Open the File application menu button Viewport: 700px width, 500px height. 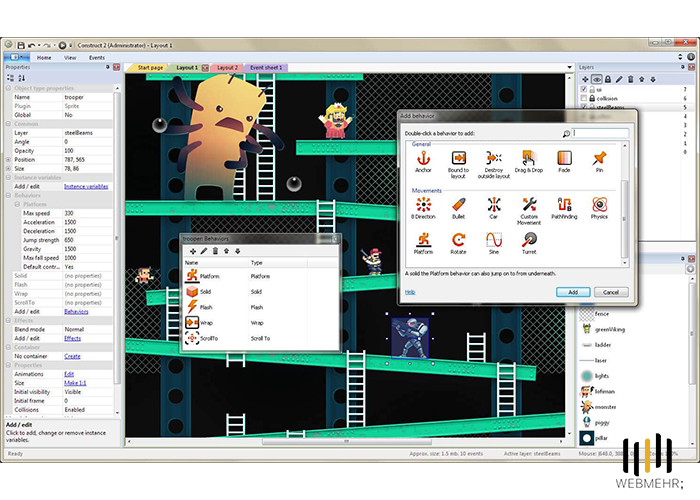click(x=17, y=57)
